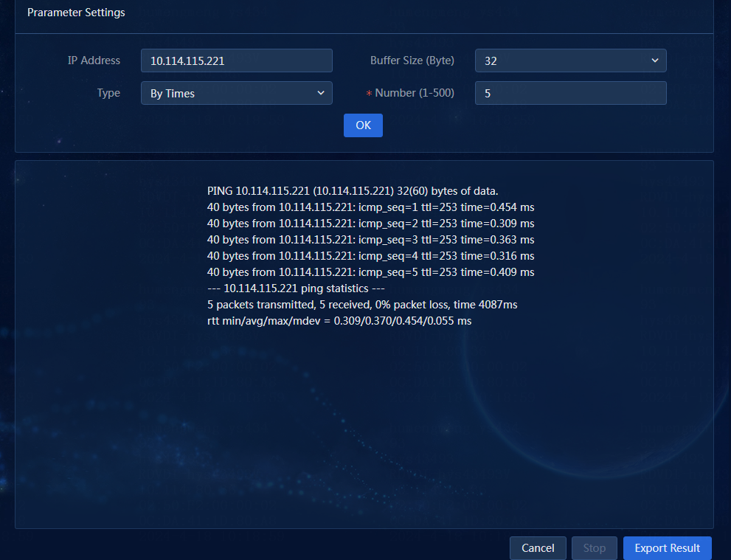The image size is (731, 560).
Task: Click the '5 packets transmitted' summary line
Action: click(x=362, y=305)
